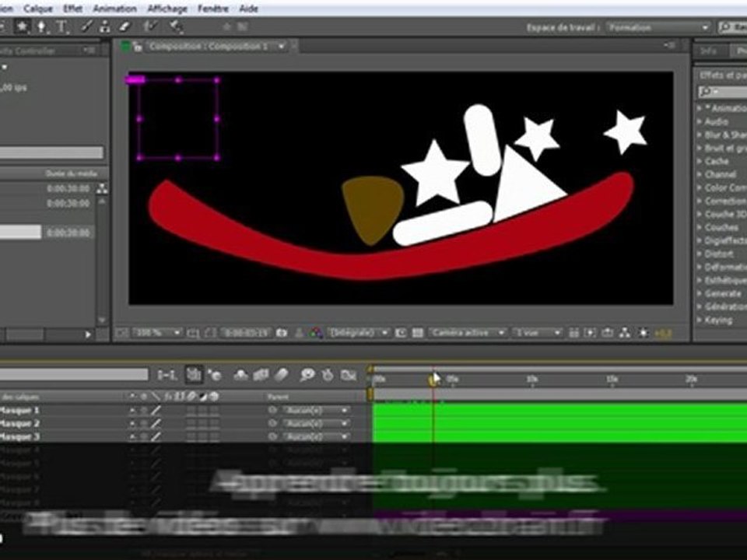Toggle the quality switch for Masque 2
747x560 pixels.
tap(156, 423)
